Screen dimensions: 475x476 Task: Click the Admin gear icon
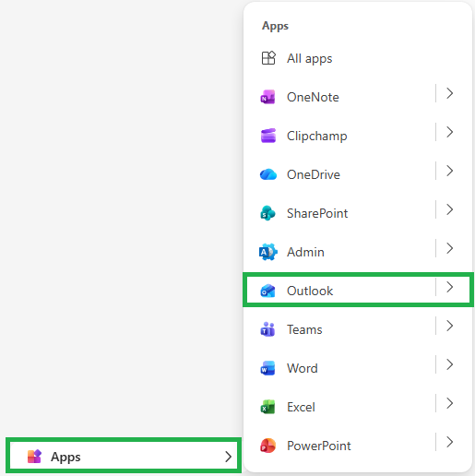[x=268, y=252]
